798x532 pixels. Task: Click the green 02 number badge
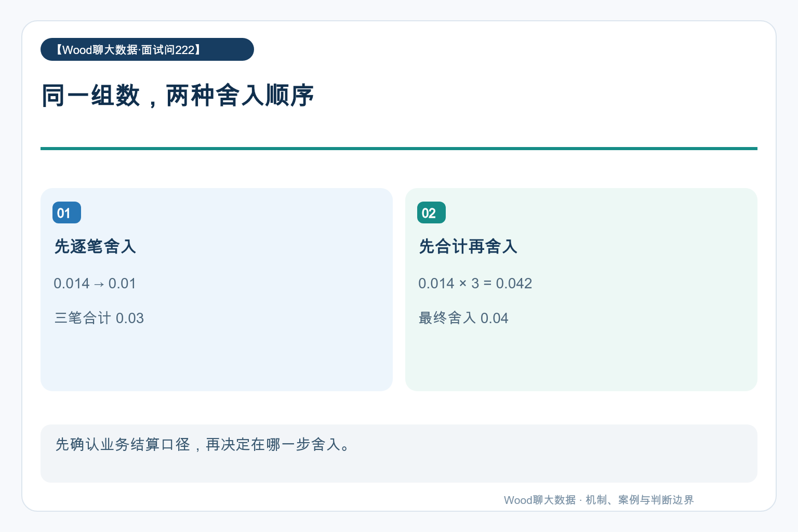click(431, 212)
